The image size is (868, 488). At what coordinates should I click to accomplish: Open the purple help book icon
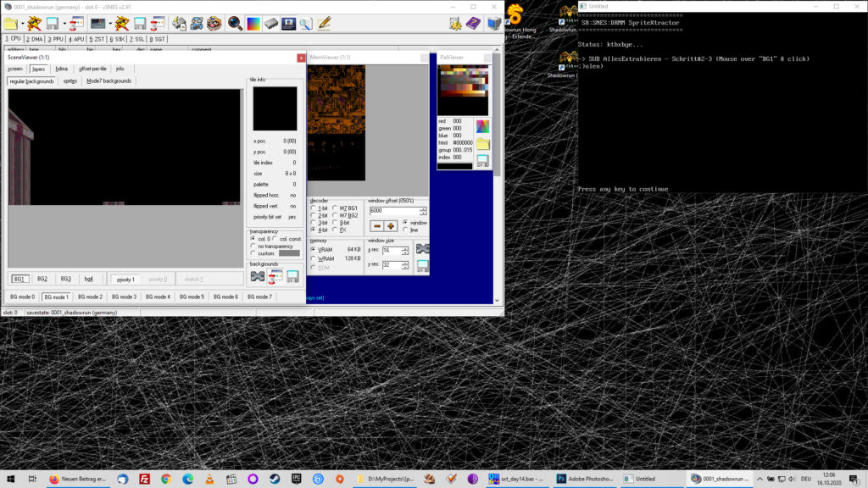473,23
